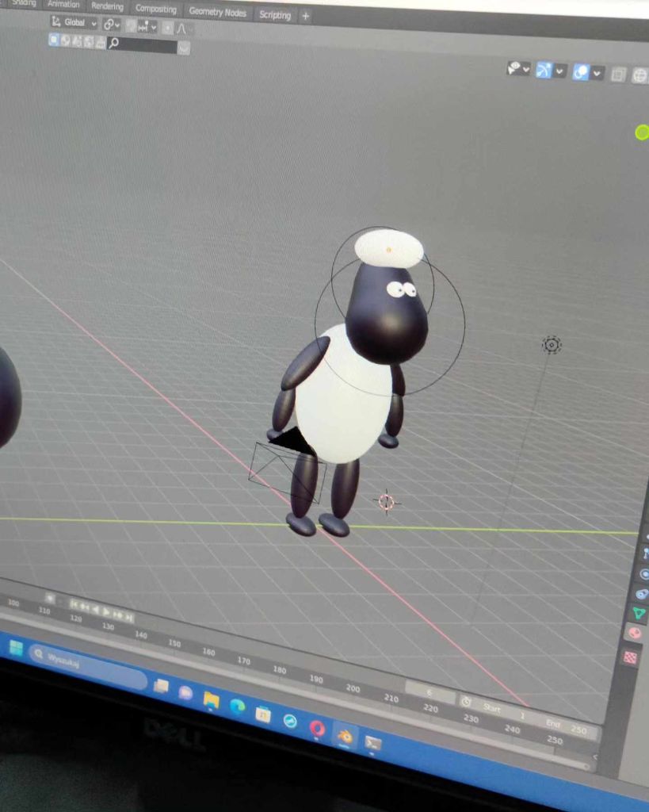Jump to the previous keyframe
This screenshot has height=812, width=649.
(84, 607)
